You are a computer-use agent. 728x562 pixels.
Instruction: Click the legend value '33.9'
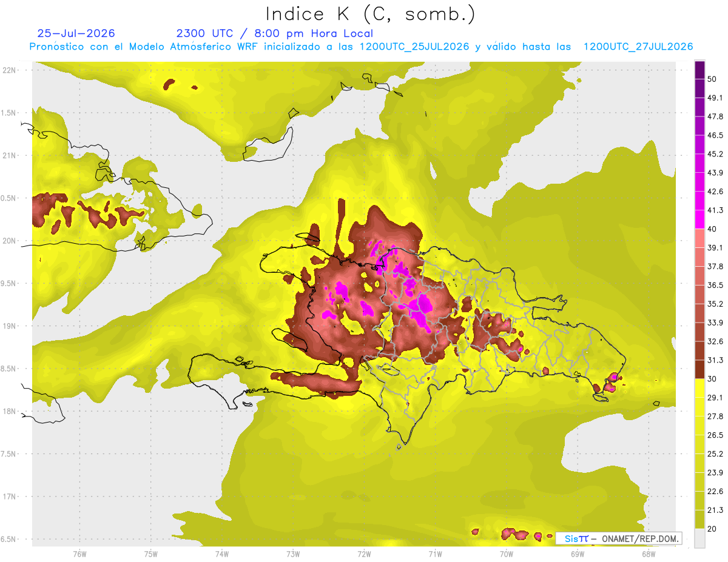click(x=715, y=323)
